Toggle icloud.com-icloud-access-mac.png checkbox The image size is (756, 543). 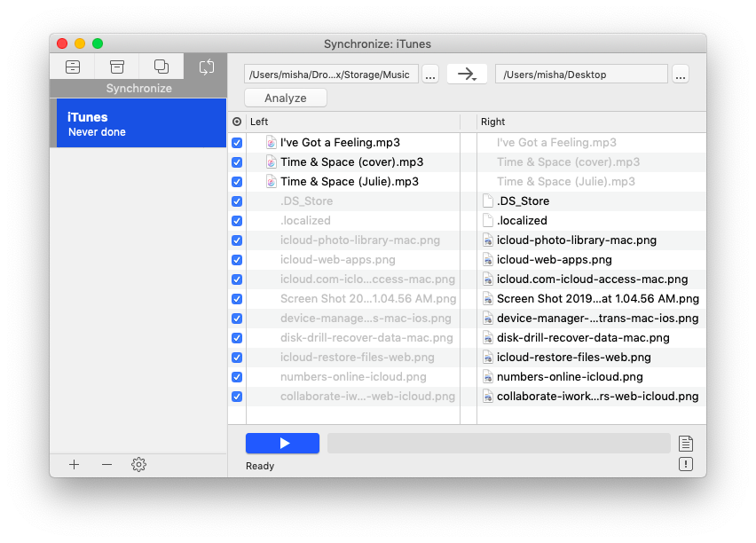click(x=237, y=279)
